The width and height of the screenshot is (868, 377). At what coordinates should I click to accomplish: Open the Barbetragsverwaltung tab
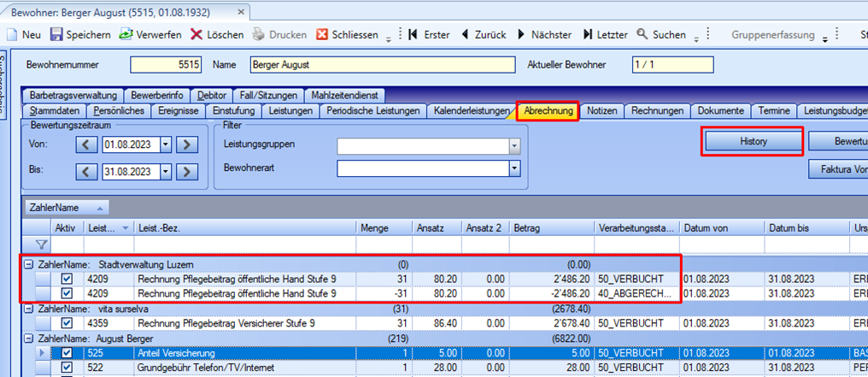(73, 95)
